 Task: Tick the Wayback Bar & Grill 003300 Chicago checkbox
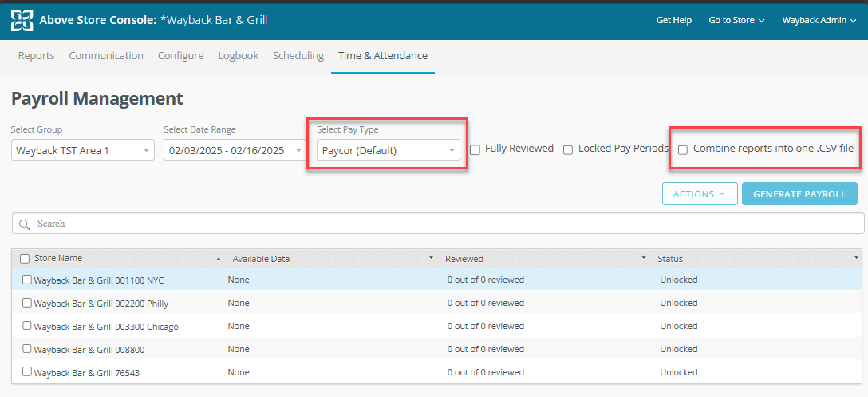tap(26, 326)
